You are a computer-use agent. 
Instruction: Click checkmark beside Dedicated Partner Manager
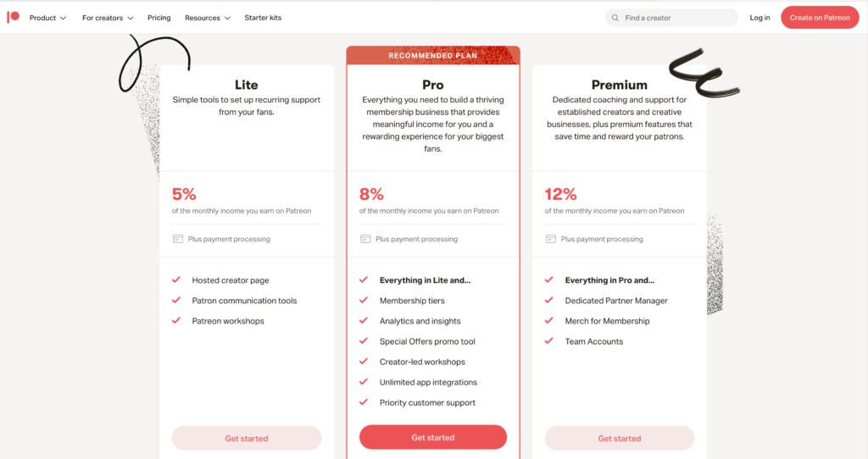coord(549,301)
